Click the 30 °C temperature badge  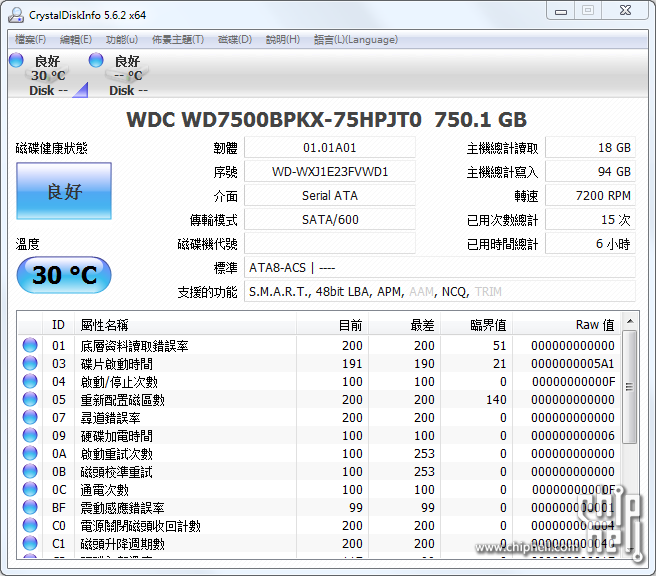pos(64,275)
